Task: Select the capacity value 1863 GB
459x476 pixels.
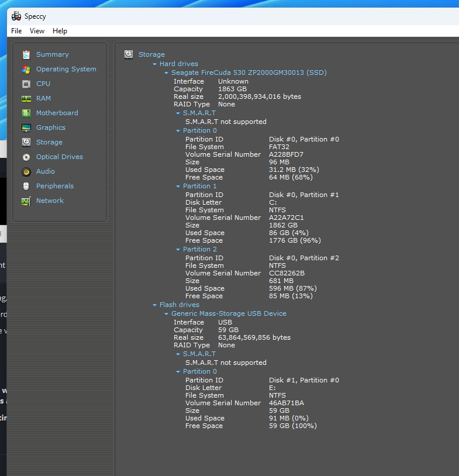Action: click(232, 89)
